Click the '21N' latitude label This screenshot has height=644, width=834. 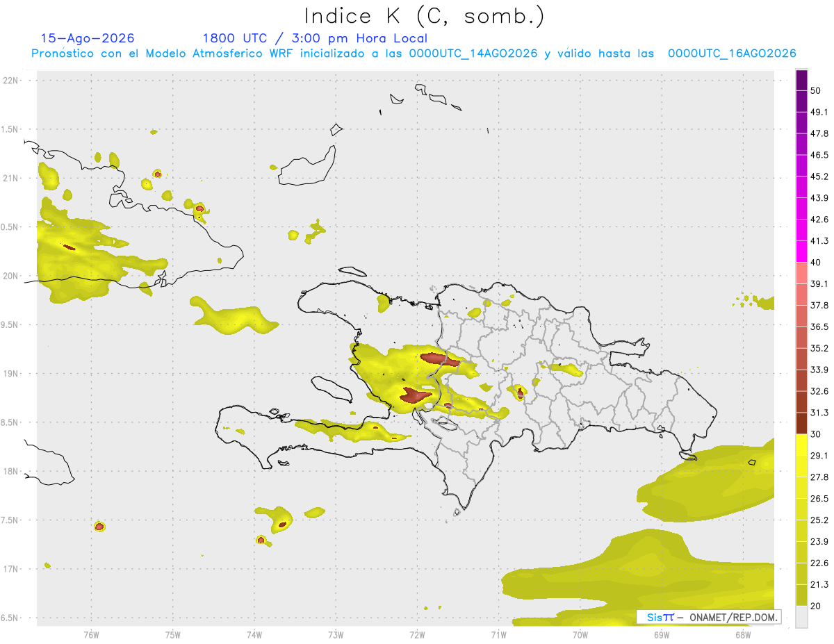(10, 178)
